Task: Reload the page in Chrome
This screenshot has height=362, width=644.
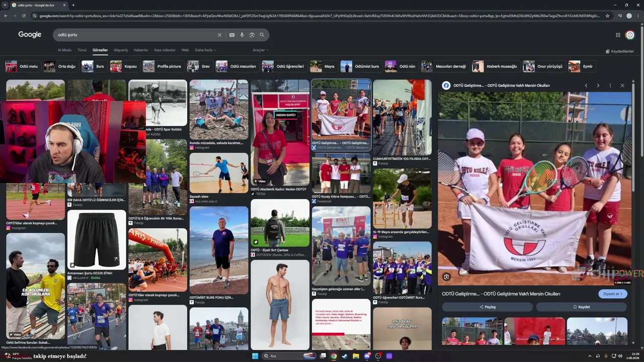Action: point(24,16)
